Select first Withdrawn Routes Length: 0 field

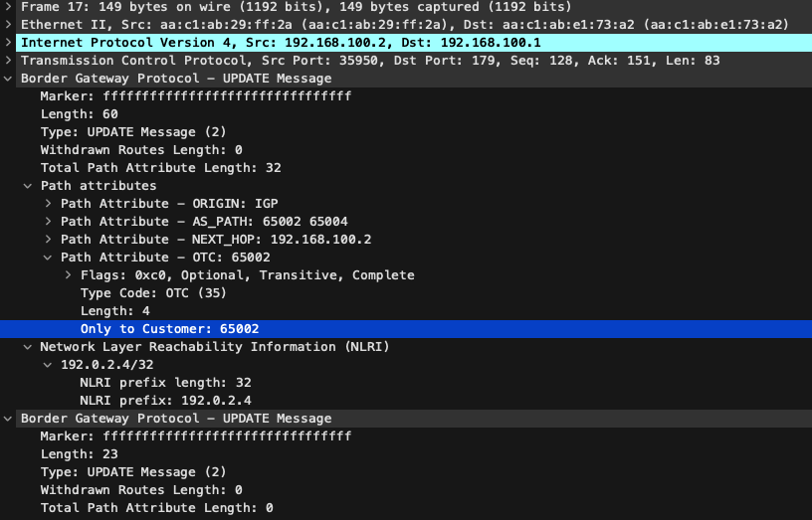[141, 150]
